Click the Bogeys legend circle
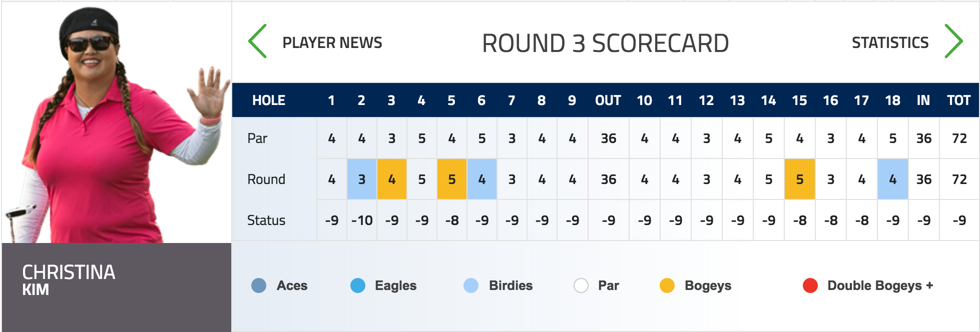 pos(667,285)
